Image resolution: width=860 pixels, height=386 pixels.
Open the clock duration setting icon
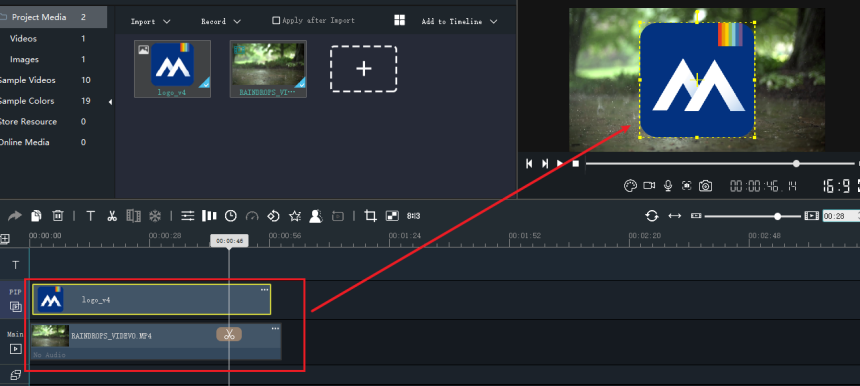coord(231,216)
